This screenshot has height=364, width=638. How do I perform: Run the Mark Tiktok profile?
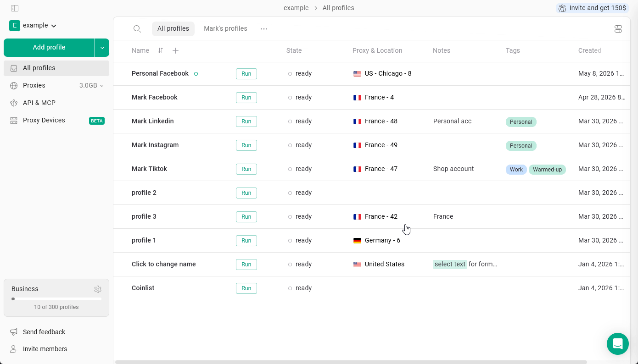click(246, 169)
